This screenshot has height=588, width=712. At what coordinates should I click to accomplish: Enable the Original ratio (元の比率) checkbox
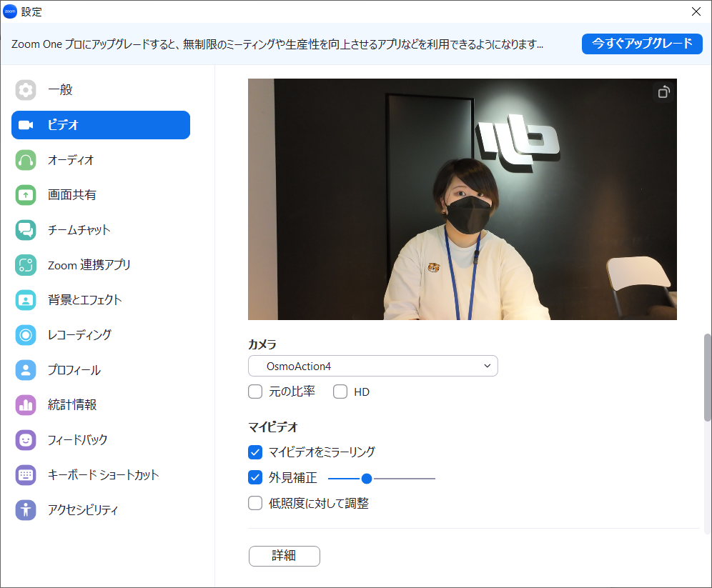coord(255,392)
